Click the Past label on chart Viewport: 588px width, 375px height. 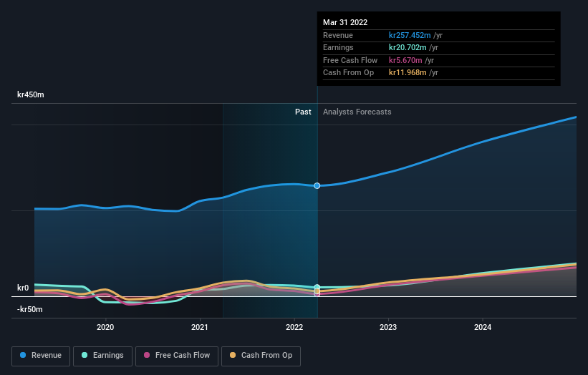pos(303,112)
